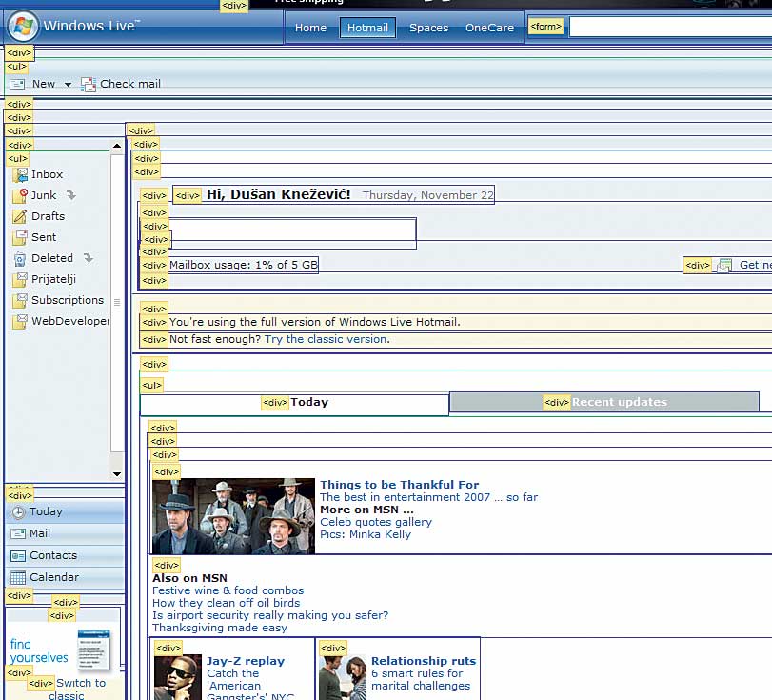Open the Drafts folder

point(49,216)
